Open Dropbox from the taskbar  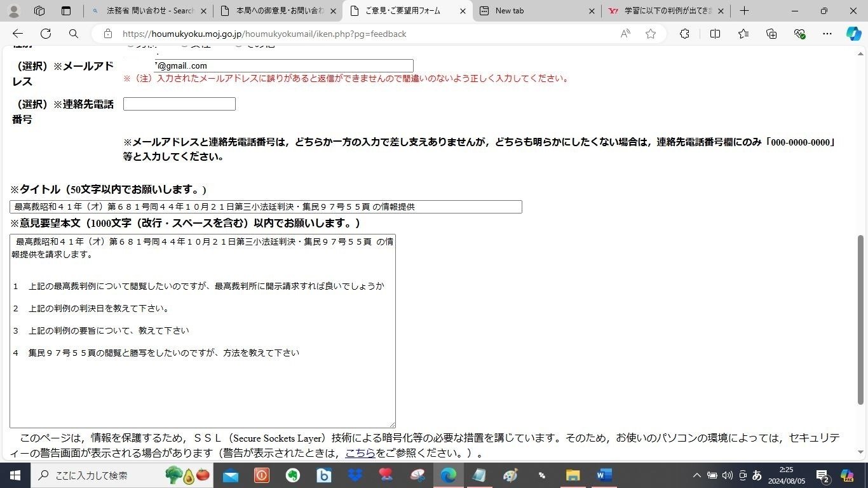(x=355, y=475)
